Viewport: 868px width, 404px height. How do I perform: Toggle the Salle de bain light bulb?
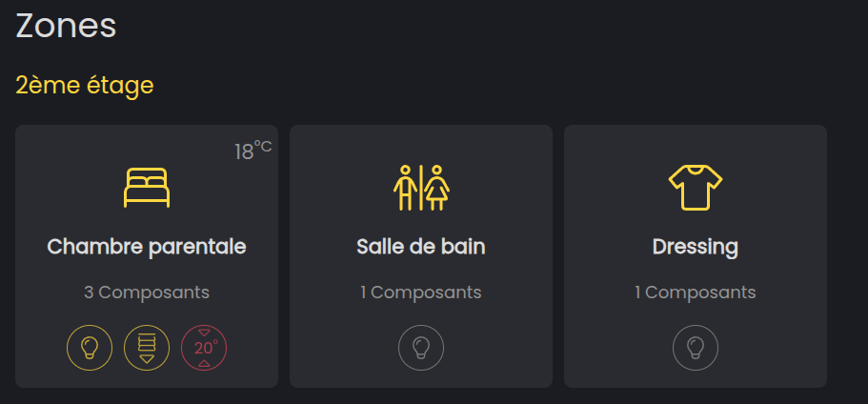(421, 348)
